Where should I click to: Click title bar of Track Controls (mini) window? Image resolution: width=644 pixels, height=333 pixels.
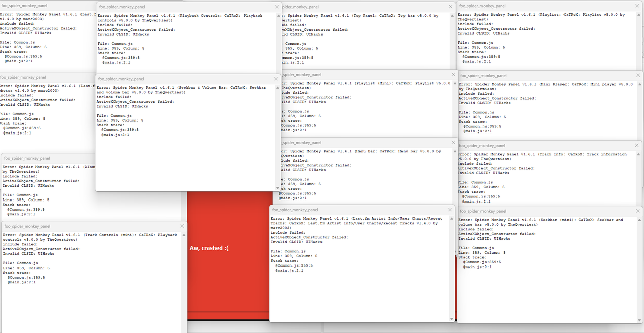pyautogui.click(x=94, y=226)
